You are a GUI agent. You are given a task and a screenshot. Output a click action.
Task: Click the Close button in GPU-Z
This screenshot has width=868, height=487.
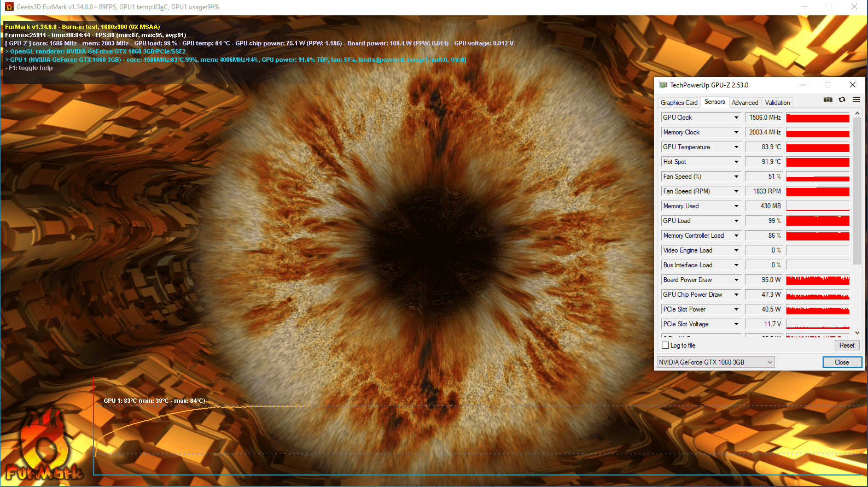pyautogui.click(x=842, y=362)
